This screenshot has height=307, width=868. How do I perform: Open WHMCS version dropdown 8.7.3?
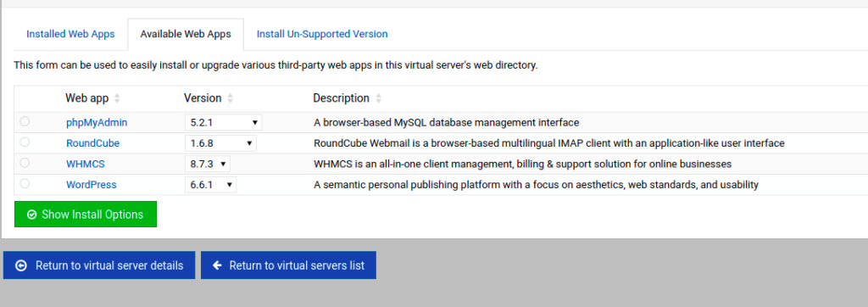(x=207, y=164)
